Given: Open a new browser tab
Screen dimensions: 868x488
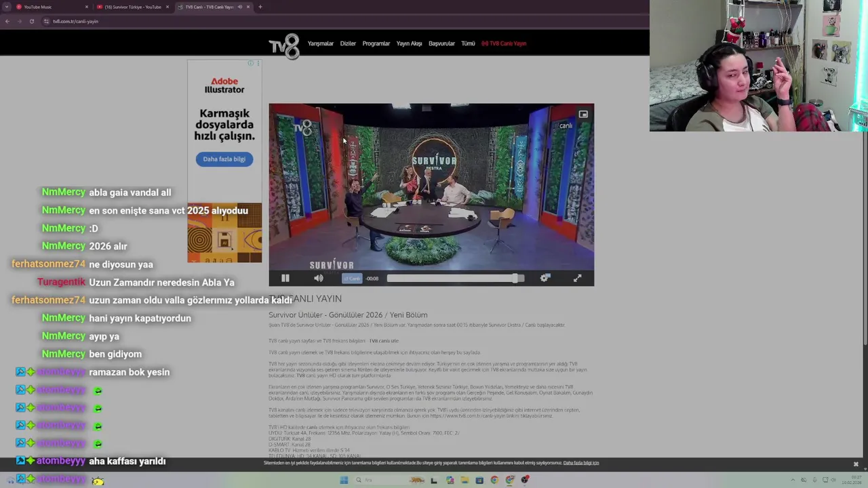Looking at the screenshot, I should point(260,7).
